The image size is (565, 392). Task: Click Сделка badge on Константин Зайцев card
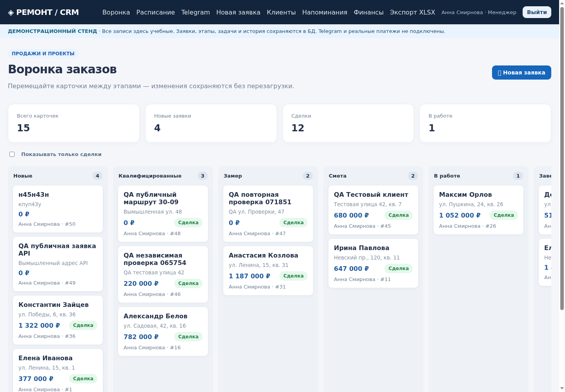(x=83, y=325)
